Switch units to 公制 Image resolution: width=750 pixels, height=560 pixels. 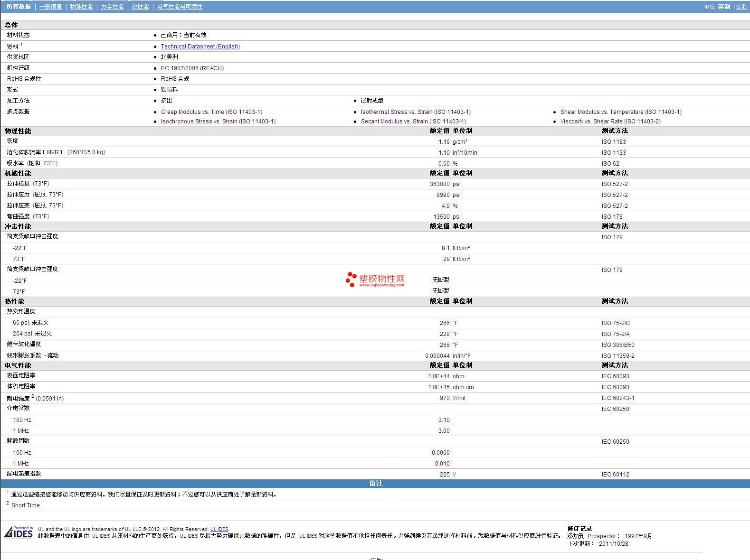(x=741, y=7)
